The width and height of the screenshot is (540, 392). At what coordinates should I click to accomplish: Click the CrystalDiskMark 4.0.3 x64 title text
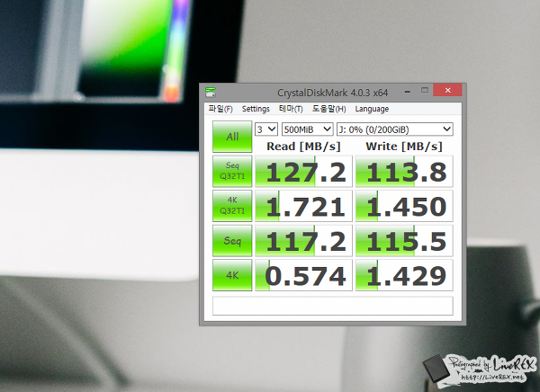[333, 93]
